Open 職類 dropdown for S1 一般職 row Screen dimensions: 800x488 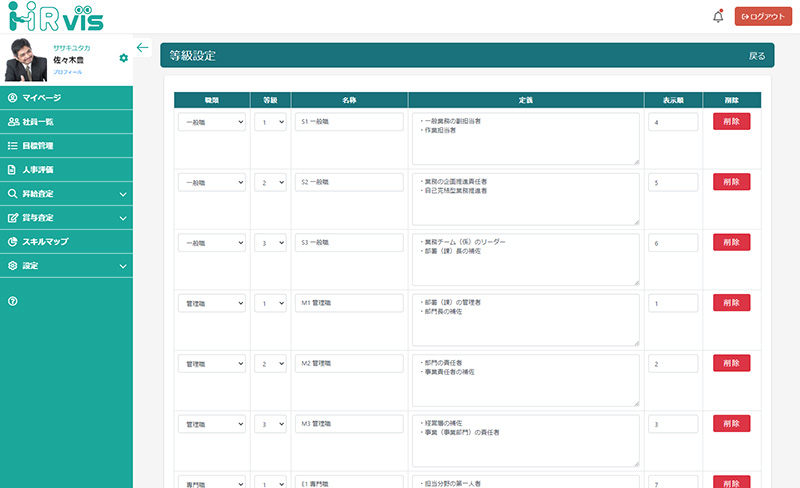point(212,122)
